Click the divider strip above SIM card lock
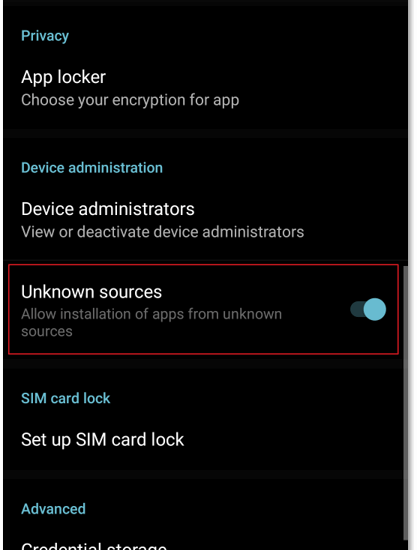Viewport: 417px width, 550px height. (203, 363)
